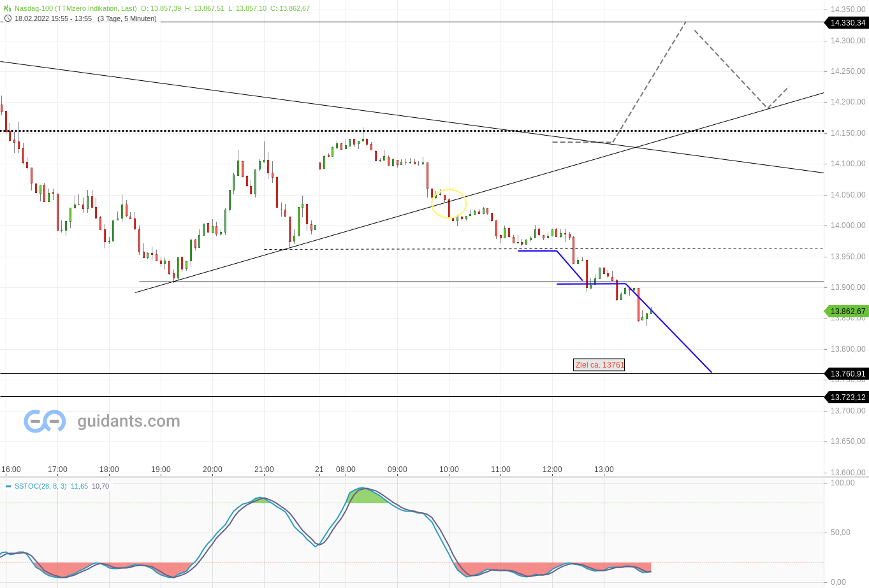The image size is (869, 588).
Task: Click the candlestick chart icon beside Nasdaq-100
Action: tap(6, 8)
